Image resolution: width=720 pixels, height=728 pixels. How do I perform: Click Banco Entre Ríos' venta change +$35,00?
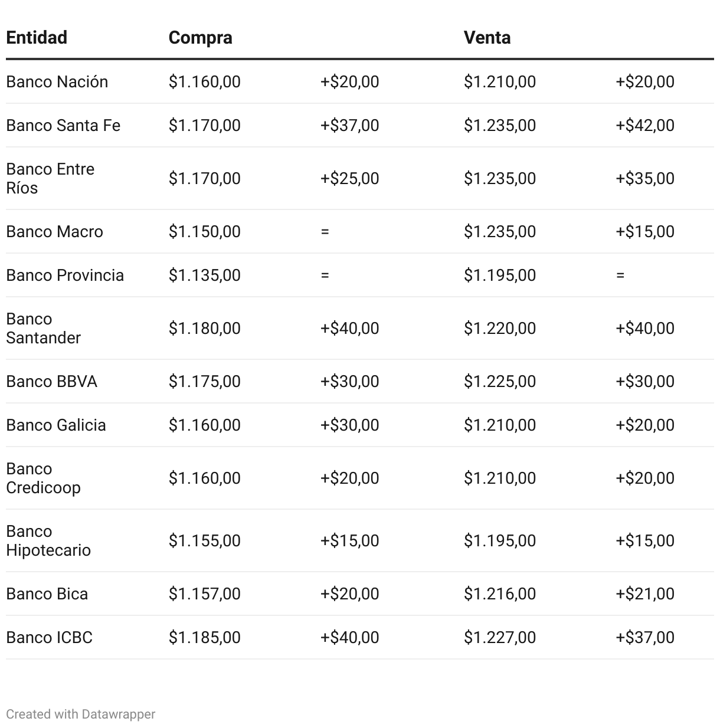tap(644, 178)
